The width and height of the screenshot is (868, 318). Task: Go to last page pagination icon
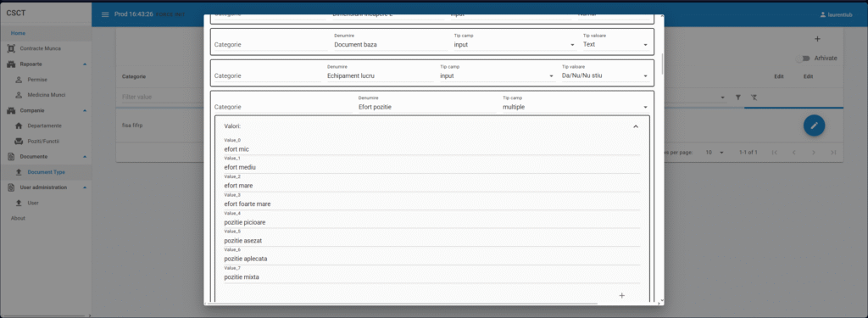click(833, 153)
